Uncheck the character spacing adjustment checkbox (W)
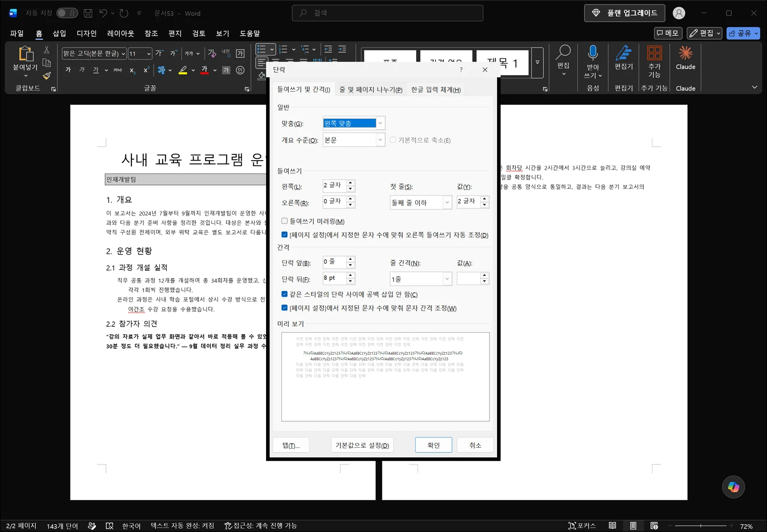 tap(285, 308)
